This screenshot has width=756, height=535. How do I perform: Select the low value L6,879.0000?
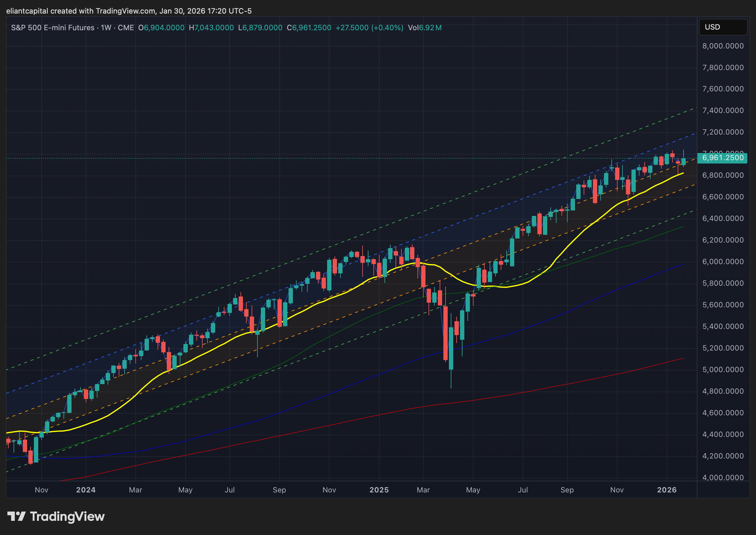(x=260, y=28)
